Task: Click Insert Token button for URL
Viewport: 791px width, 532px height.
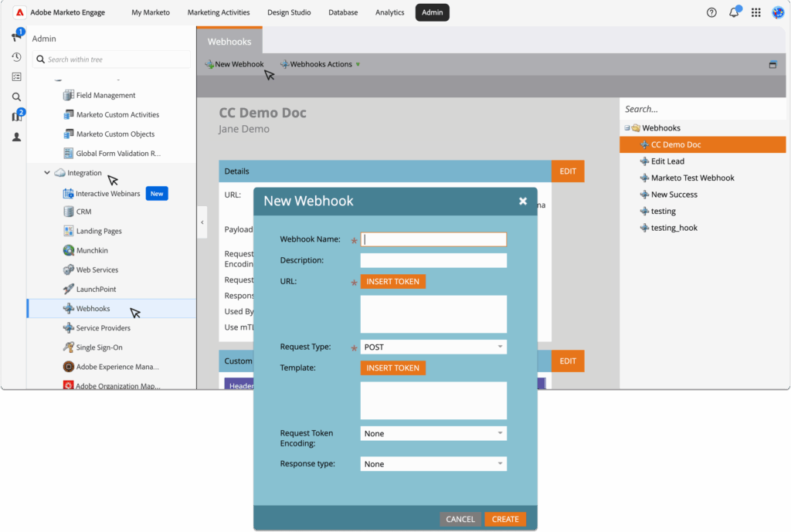Action: click(392, 282)
